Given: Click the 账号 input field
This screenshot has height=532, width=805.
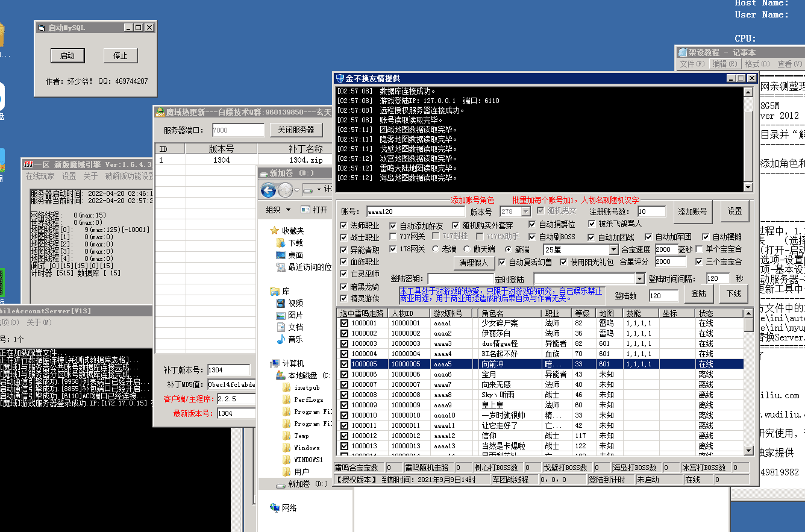Looking at the screenshot, I should [x=416, y=211].
